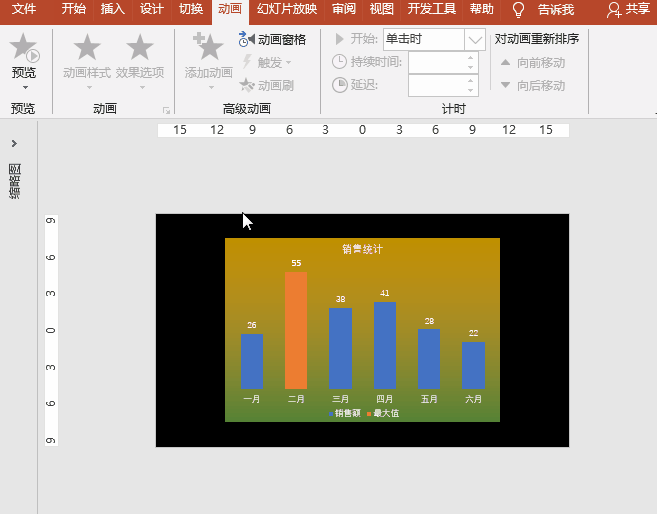Viewport: 657px width, 514px height.
Task: Open the 帮助 tab
Action: click(481, 9)
